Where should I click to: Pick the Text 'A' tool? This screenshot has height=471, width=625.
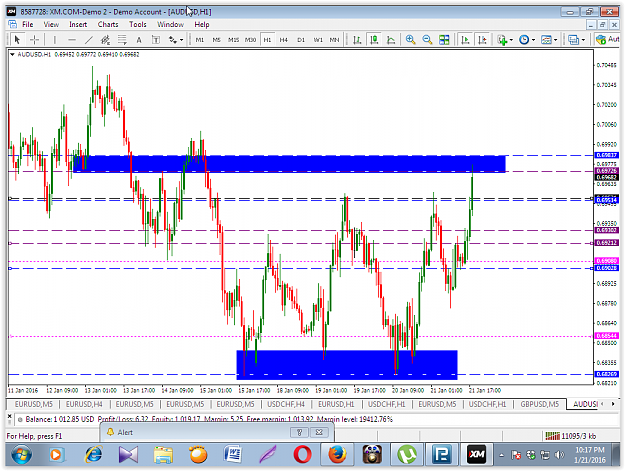(139, 39)
